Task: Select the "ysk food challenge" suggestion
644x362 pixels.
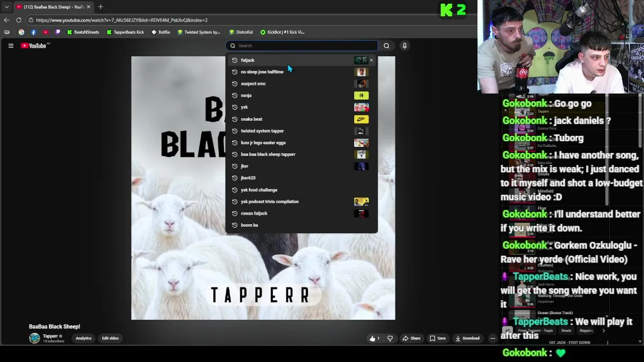Action: (x=301, y=190)
